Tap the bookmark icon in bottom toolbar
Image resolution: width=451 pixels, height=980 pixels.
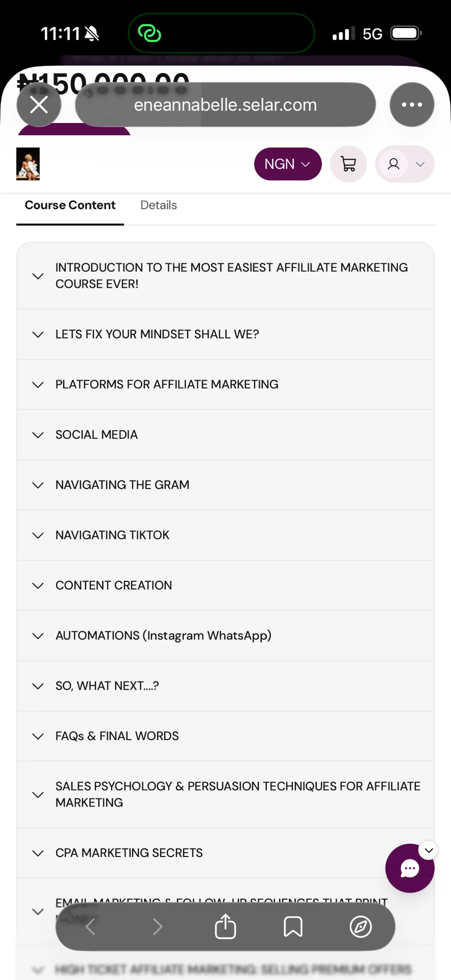[293, 926]
